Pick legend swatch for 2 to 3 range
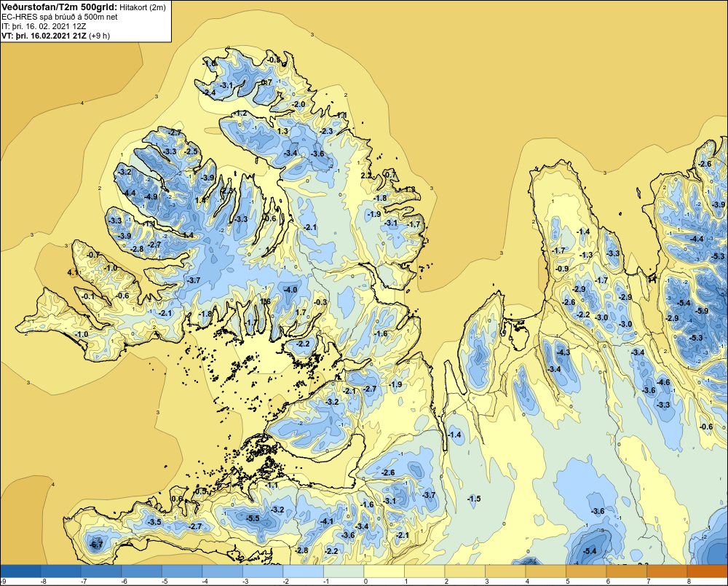Image resolution: width=728 pixels, height=586 pixels. click(x=464, y=571)
